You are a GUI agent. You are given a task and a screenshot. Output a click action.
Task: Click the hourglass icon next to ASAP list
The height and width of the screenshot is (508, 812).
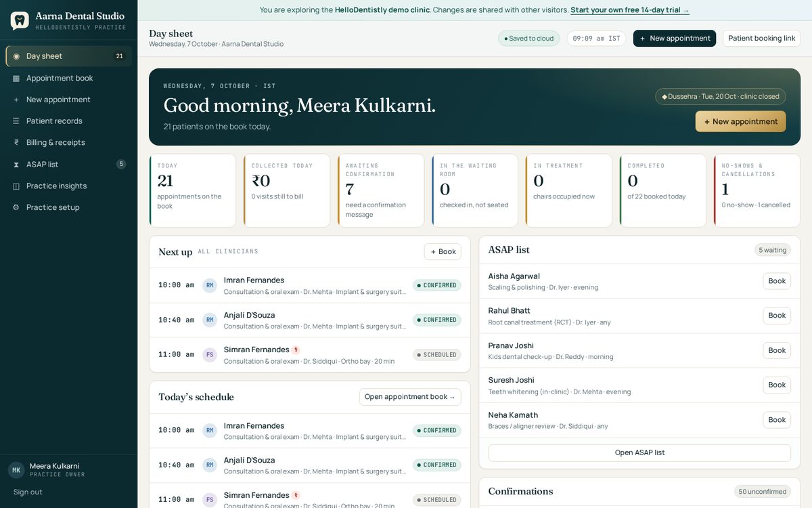tap(16, 164)
